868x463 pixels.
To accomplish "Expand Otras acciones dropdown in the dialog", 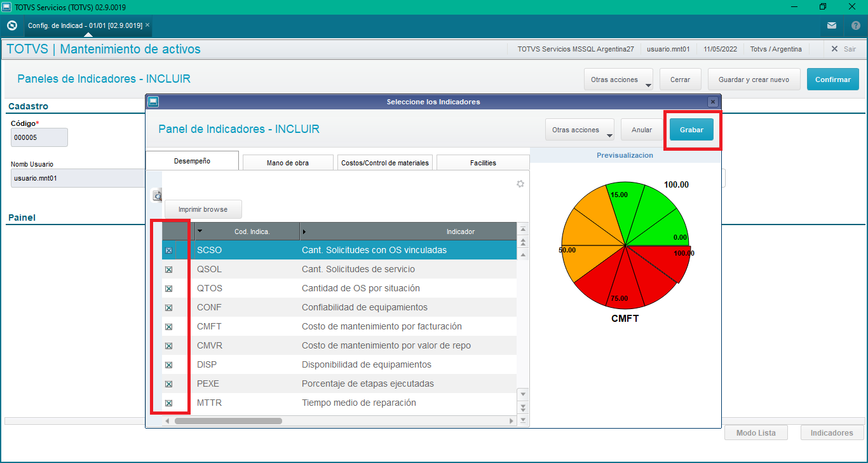I will [x=609, y=135].
